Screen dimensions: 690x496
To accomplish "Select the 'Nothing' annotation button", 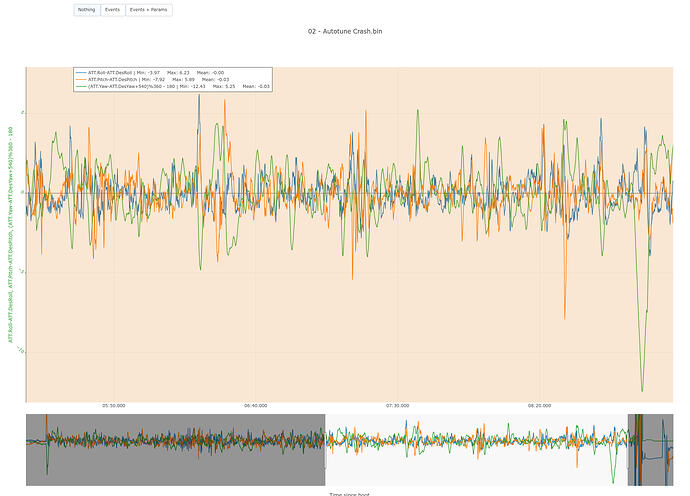I will (87, 10).
